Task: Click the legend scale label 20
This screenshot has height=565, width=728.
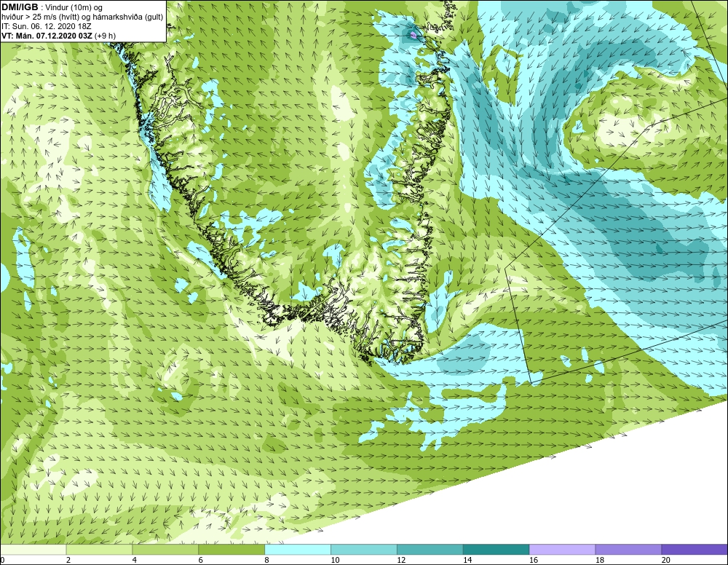Action: (666, 560)
